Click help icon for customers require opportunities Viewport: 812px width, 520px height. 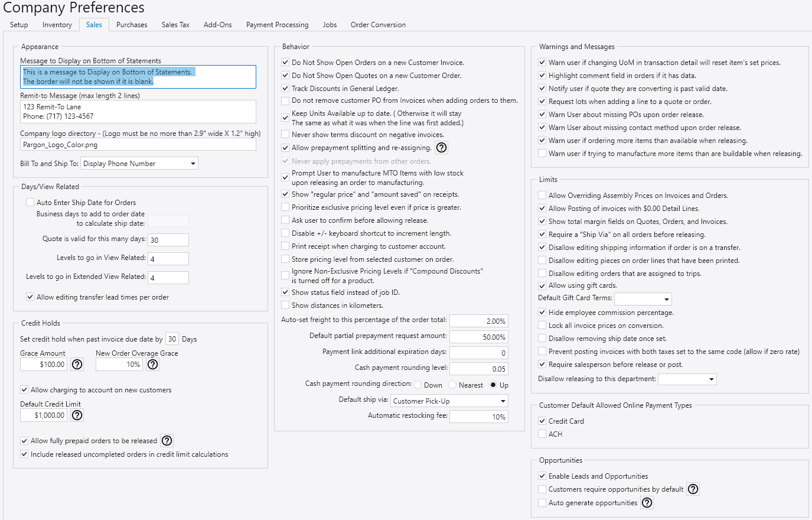click(x=693, y=489)
